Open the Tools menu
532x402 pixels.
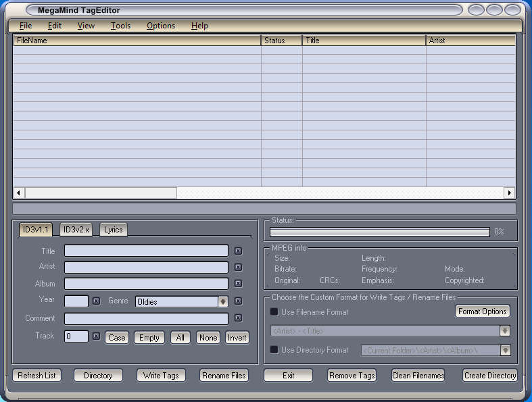click(x=120, y=26)
